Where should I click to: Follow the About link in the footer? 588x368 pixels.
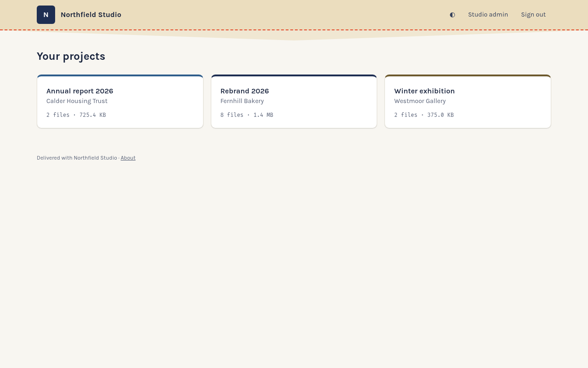[128, 158]
